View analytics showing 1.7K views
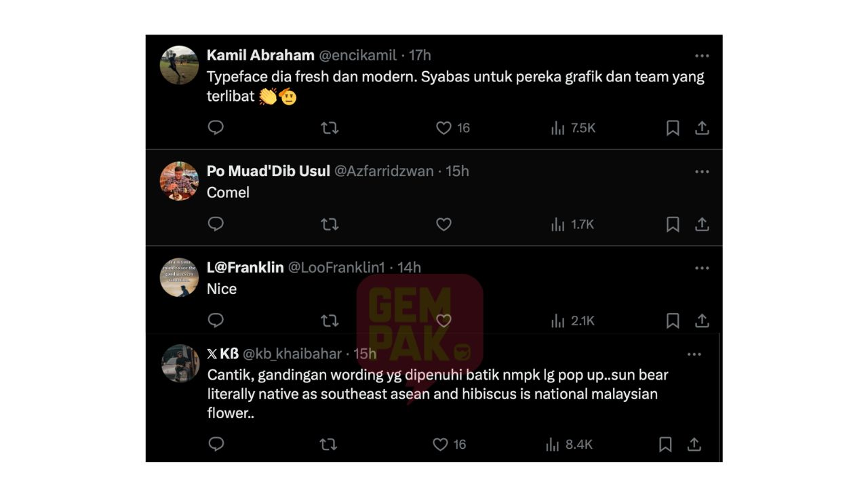868x488 pixels. (x=572, y=224)
